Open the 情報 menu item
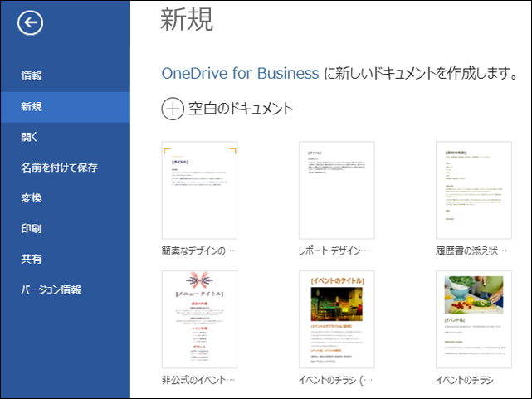This screenshot has height=399, width=532. click(32, 76)
